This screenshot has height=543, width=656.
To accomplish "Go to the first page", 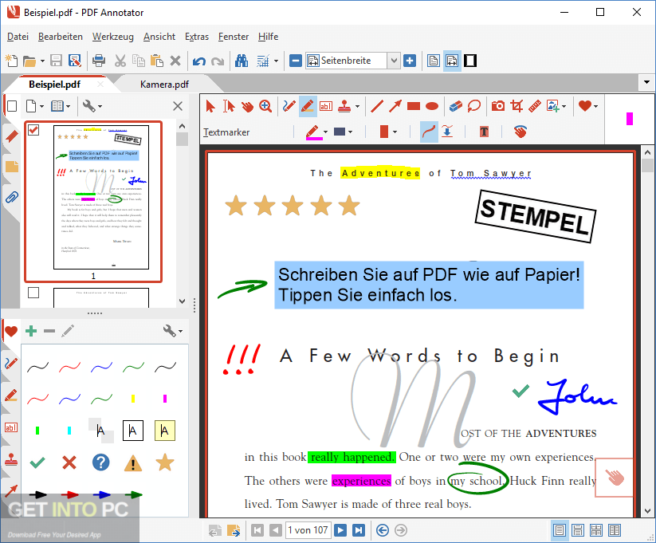I will (257, 530).
